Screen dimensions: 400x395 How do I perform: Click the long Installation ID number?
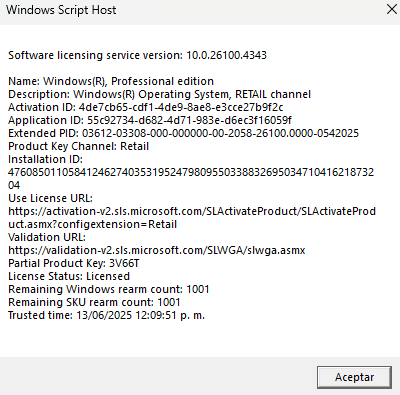(x=191, y=179)
